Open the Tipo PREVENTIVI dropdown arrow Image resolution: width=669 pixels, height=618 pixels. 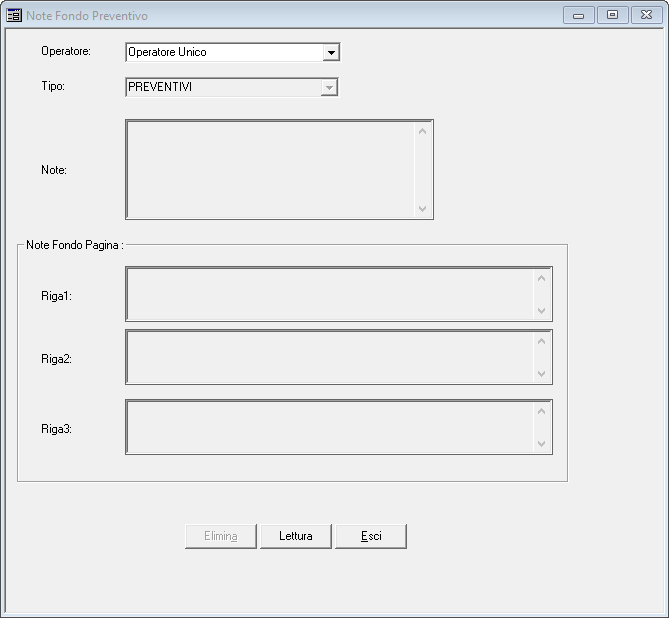[x=329, y=88]
